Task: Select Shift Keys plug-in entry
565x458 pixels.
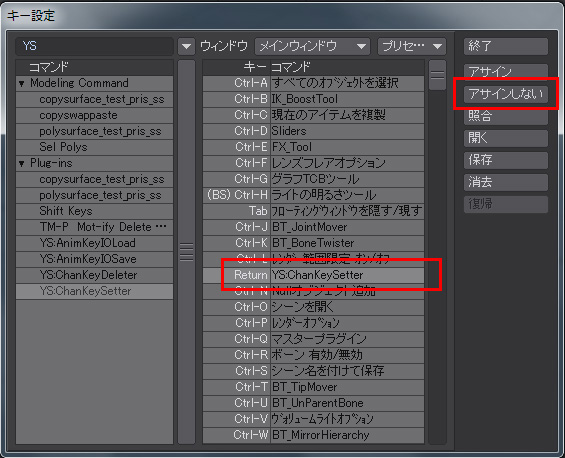Action: pos(94,211)
